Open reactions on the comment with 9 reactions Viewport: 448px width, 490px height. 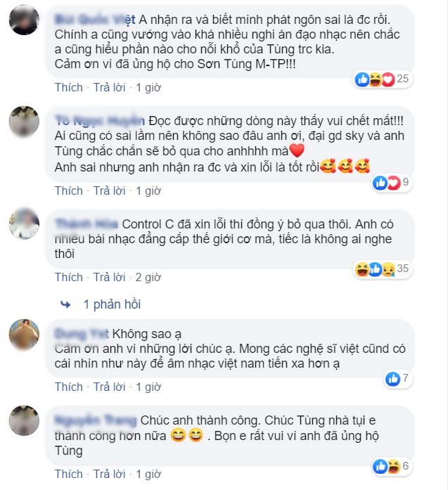point(392,182)
